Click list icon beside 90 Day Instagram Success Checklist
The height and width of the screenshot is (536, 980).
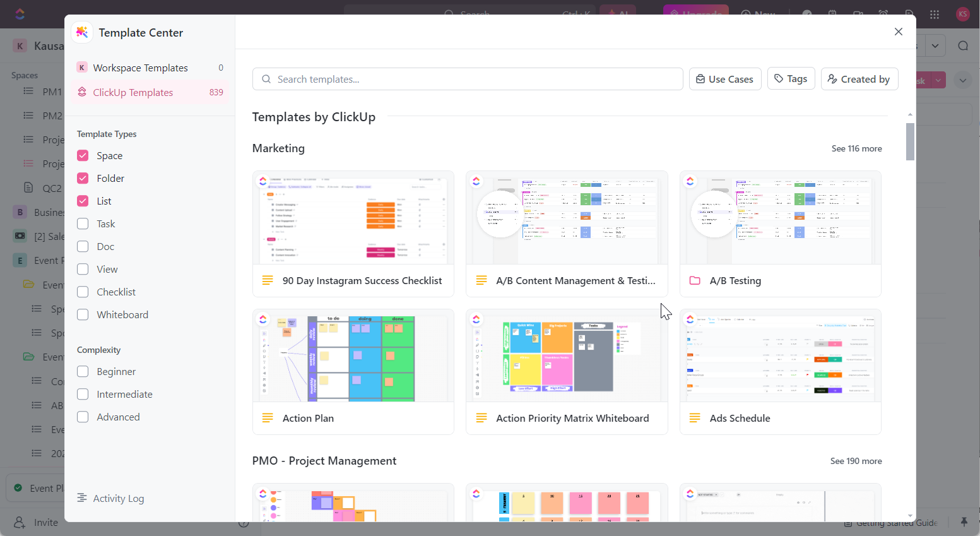coord(268,280)
